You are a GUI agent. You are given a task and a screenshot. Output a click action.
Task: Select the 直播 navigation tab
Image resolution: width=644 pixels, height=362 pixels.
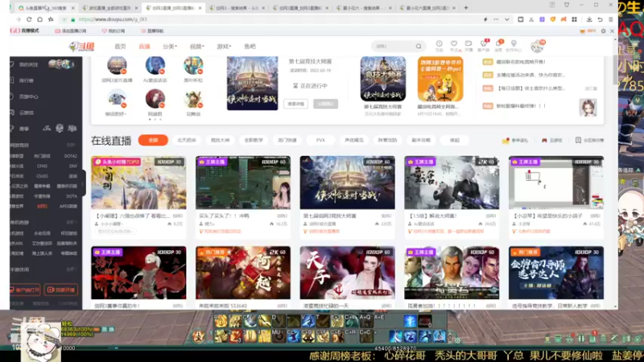(x=144, y=47)
